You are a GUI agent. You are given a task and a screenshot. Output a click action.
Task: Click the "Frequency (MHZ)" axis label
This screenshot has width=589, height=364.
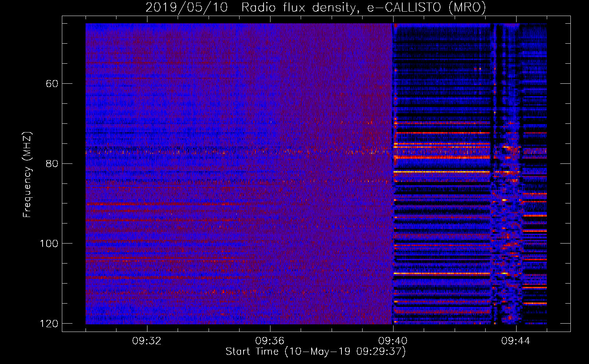pyautogui.click(x=27, y=175)
